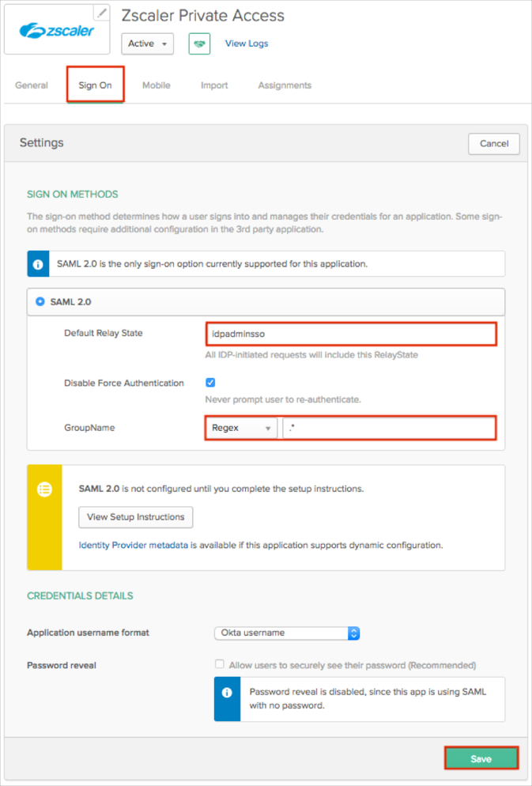Switch to the General tab
532x786 pixels.
(32, 85)
